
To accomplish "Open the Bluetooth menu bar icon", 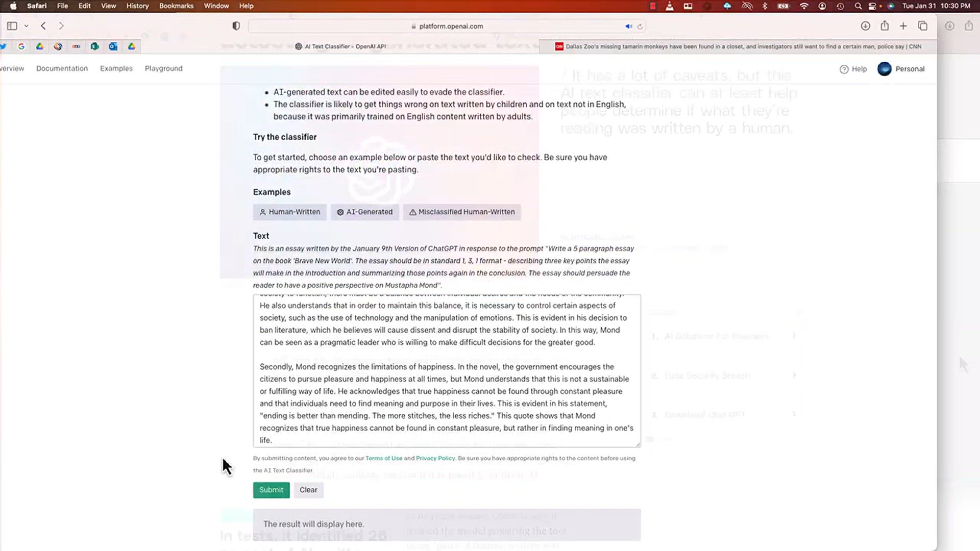I will [x=765, y=6].
